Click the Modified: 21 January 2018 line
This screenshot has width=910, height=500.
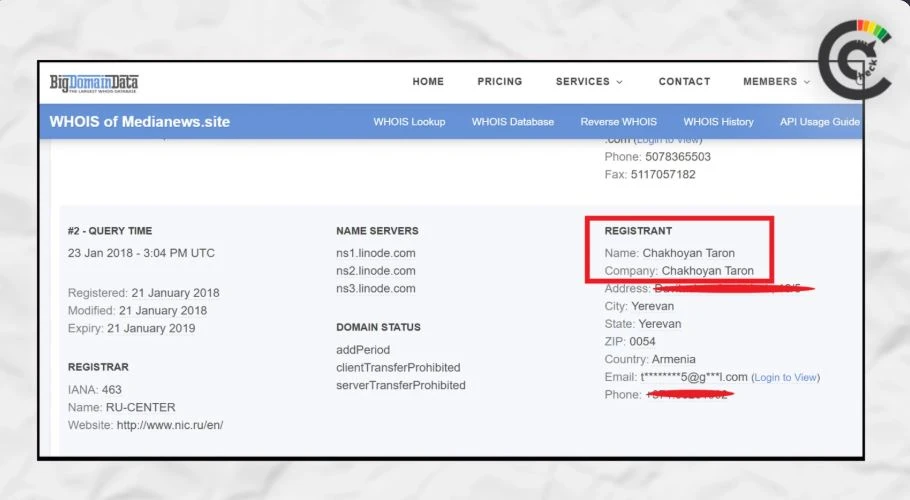137,311
